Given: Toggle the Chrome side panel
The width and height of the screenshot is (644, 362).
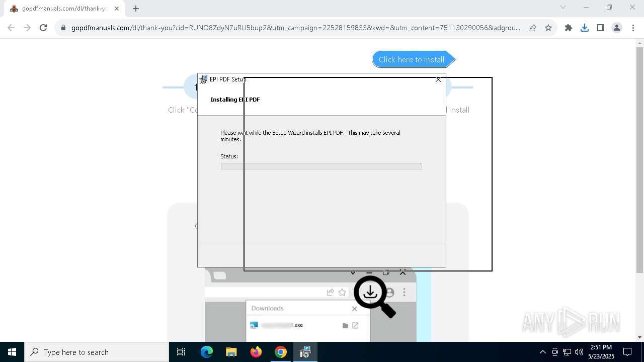Looking at the screenshot, I should click(x=601, y=28).
